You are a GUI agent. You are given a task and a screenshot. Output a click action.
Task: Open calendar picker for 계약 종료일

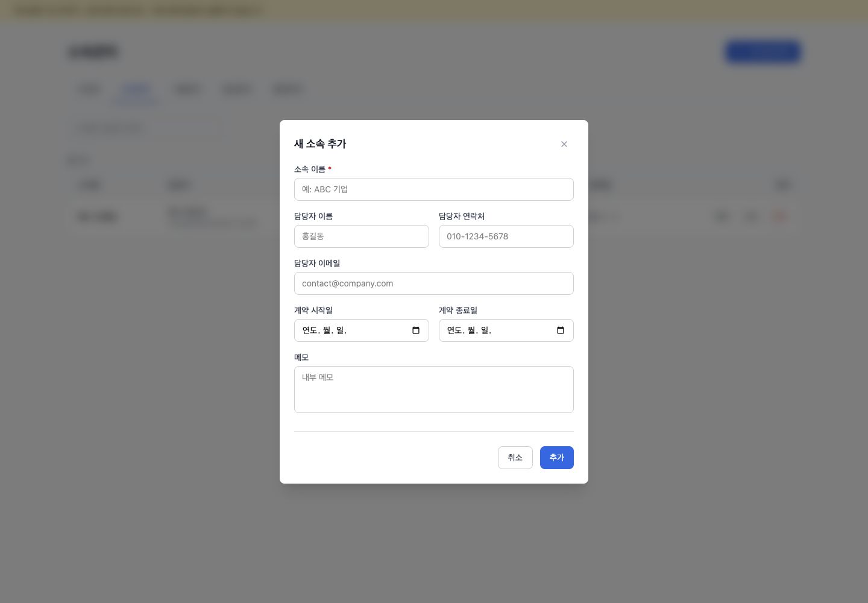point(561,330)
